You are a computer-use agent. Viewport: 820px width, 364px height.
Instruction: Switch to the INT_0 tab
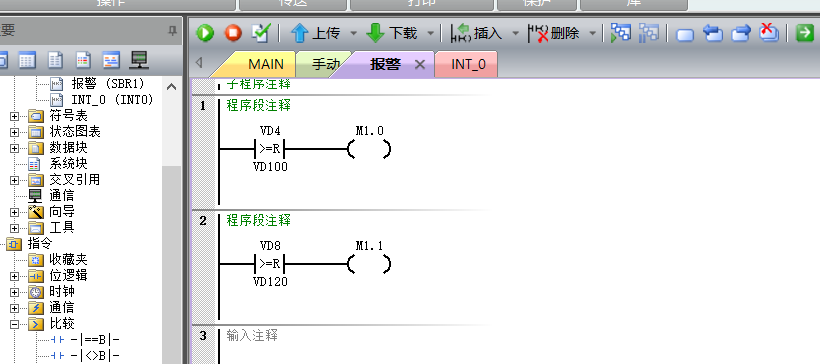468,64
